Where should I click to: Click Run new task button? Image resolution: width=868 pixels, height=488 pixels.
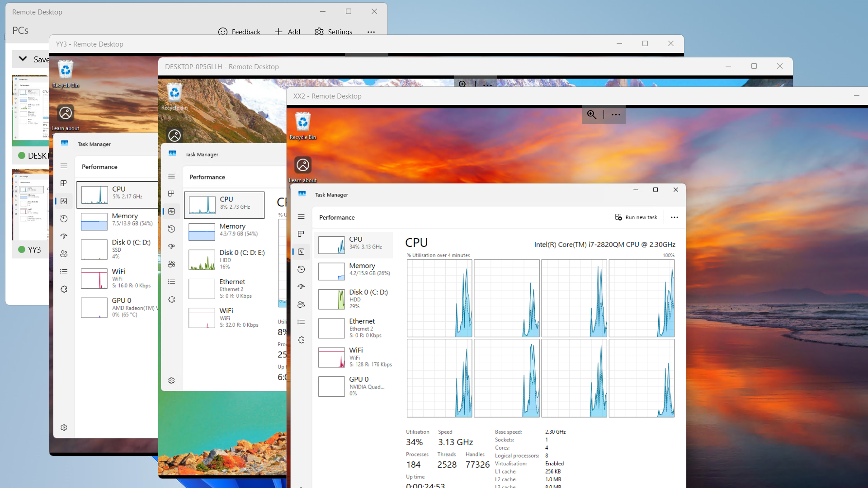636,217
